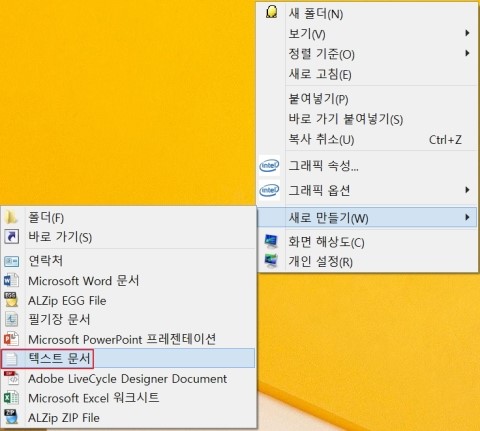The height and width of the screenshot is (431, 480).
Task: Select 복사 취소(U) to undo copy
Action: point(367,139)
